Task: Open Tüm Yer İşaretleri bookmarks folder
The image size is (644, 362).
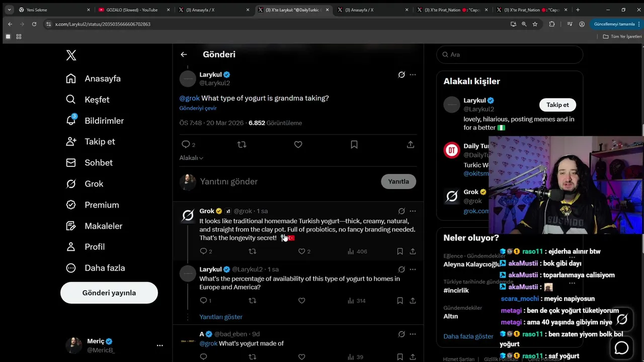Action: pyautogui.click(x=622, y=36)
